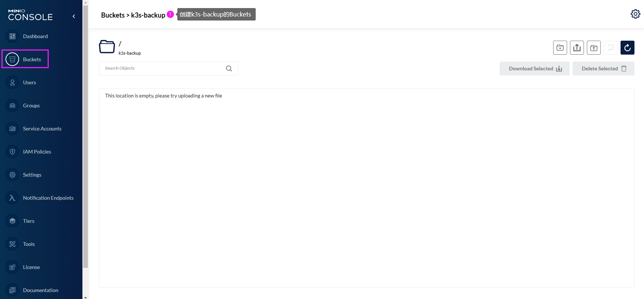
Task: Click the Upload file icon button
Action: click(x=577, y=48)
